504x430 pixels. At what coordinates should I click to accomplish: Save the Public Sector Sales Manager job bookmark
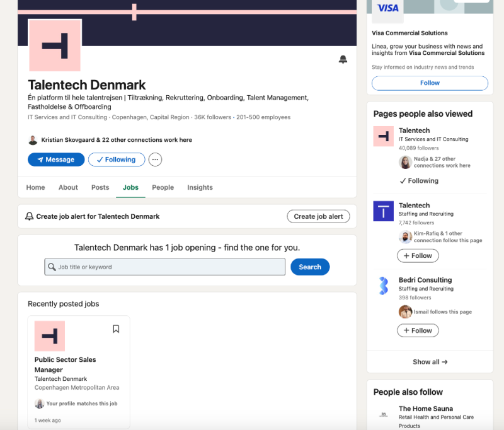116,329
